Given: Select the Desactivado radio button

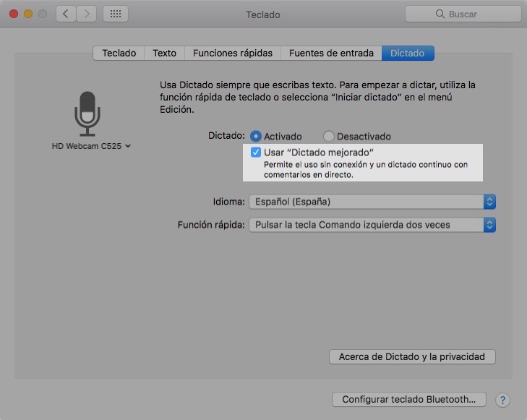Looking at the screenshot, I should tap(328, 137).
